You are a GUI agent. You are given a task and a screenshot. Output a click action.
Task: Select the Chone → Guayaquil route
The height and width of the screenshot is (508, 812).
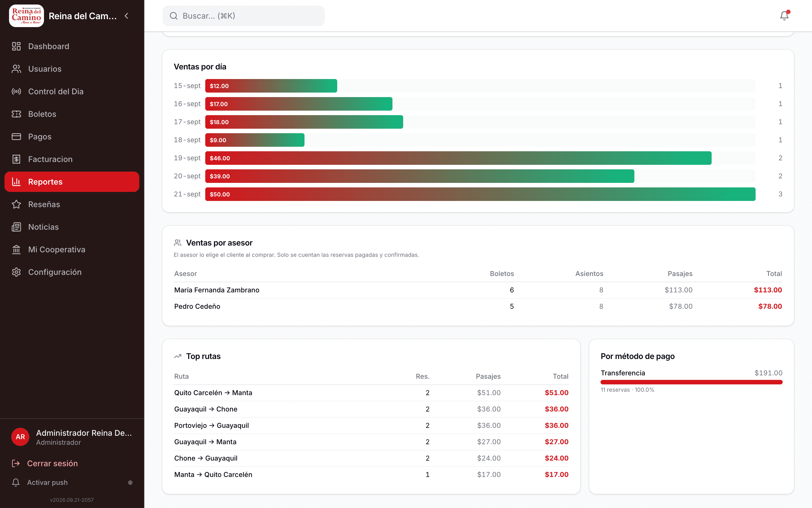[x=371, y=458]
